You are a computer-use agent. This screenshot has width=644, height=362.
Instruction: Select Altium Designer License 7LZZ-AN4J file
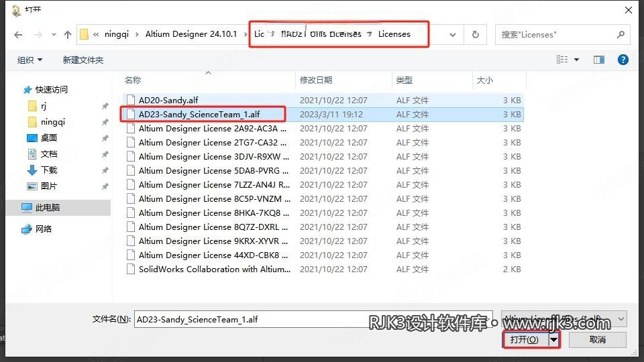[x=323, y=185]
